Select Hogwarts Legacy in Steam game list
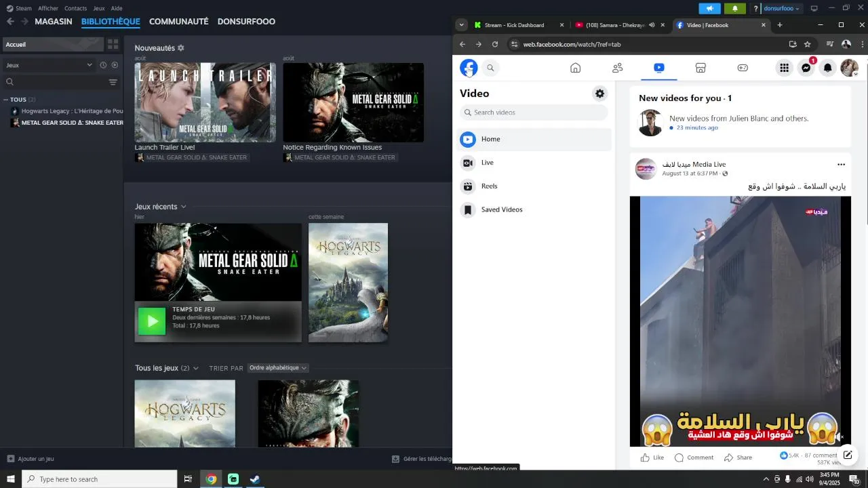 point(66,111)
